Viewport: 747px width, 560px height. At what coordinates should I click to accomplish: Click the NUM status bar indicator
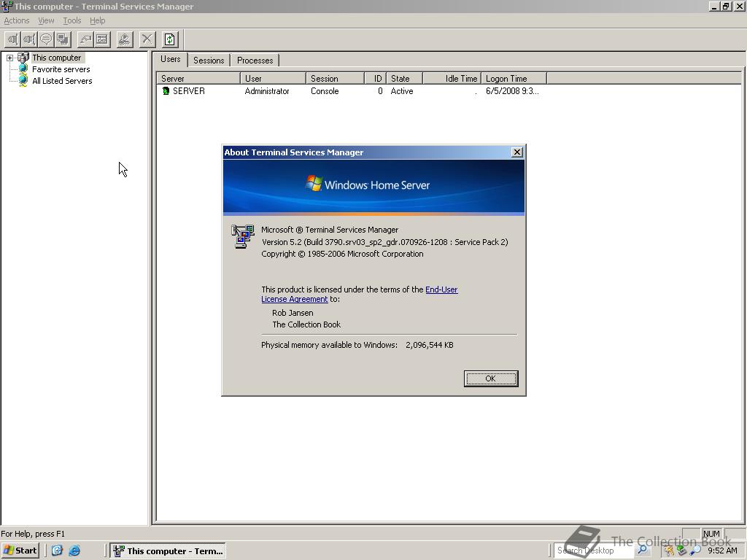(x=711, y=534)
